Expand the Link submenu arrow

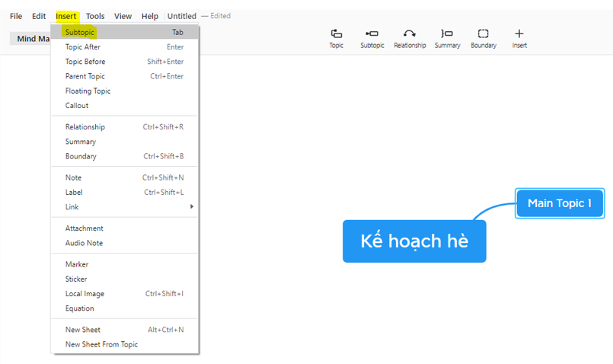coord(192,207)
